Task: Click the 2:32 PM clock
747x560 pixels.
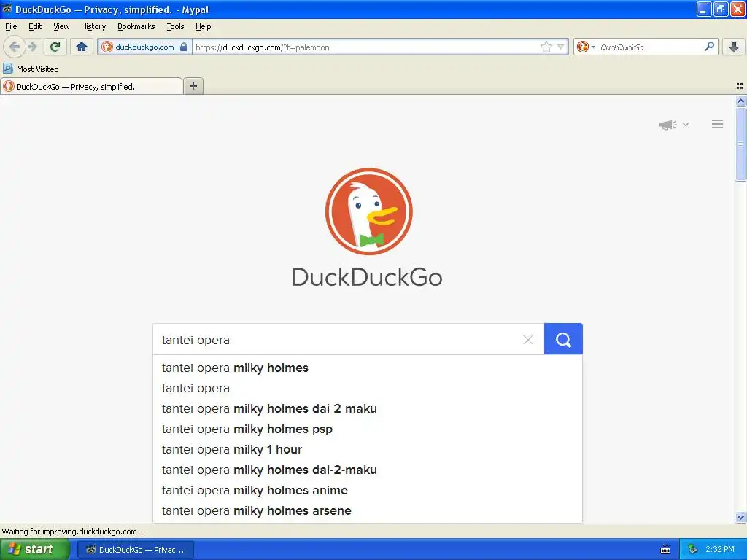Action: tap(720, 550)
